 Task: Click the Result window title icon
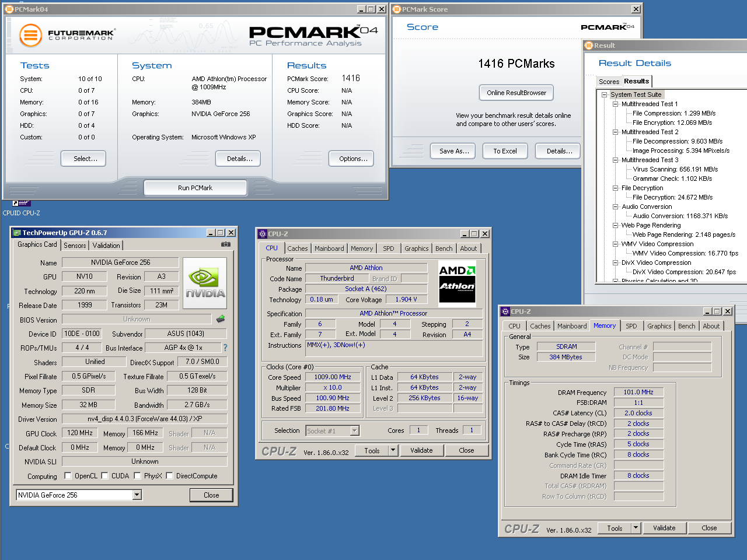589,45
